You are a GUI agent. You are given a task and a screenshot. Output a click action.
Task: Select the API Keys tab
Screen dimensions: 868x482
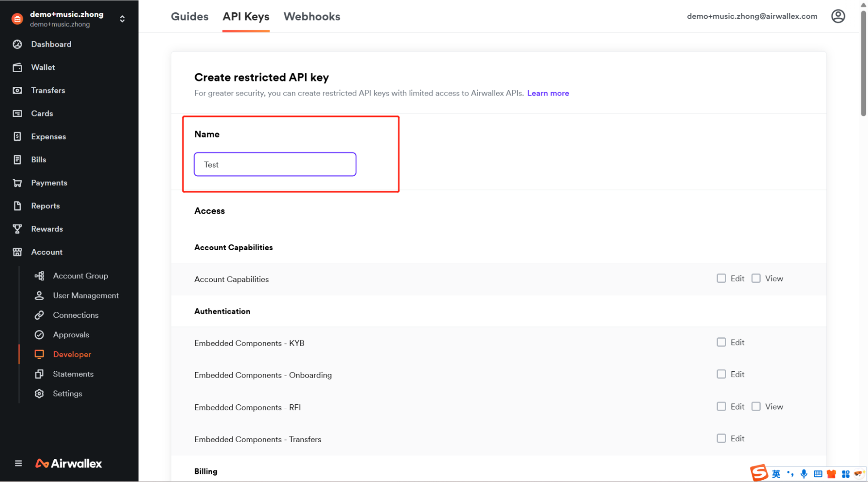(246, 17)
